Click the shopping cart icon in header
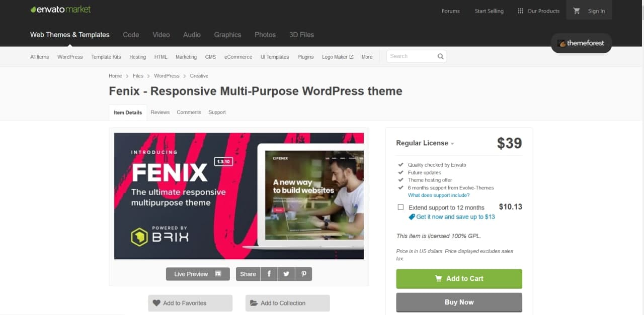 pyautogui.click(x=577, y=11)
